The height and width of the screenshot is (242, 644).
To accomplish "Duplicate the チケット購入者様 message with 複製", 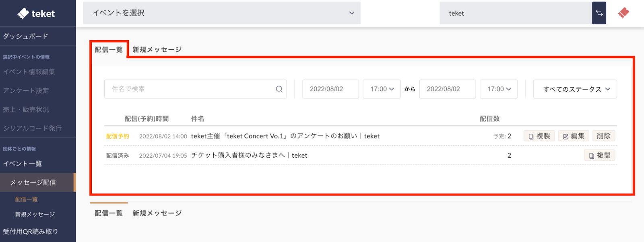I will [599, 156].
